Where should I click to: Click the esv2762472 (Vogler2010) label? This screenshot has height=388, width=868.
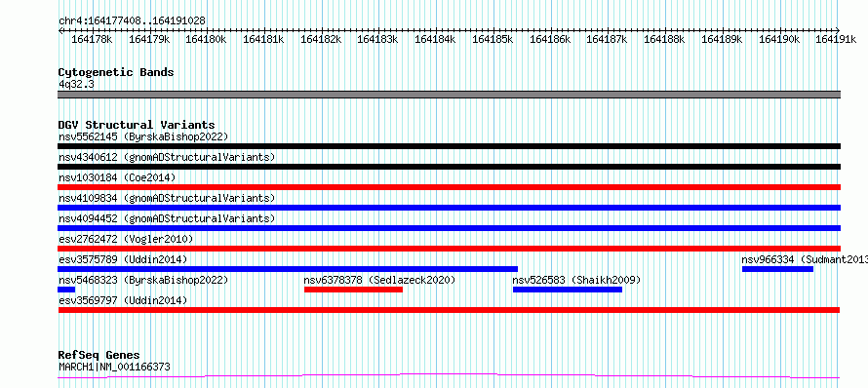pos(126,239)
